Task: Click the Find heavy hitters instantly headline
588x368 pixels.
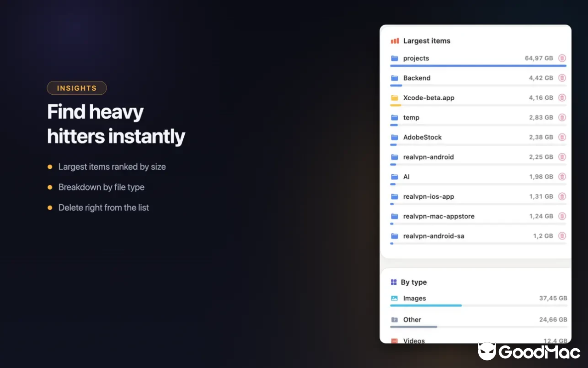Action: coord(116,124)
